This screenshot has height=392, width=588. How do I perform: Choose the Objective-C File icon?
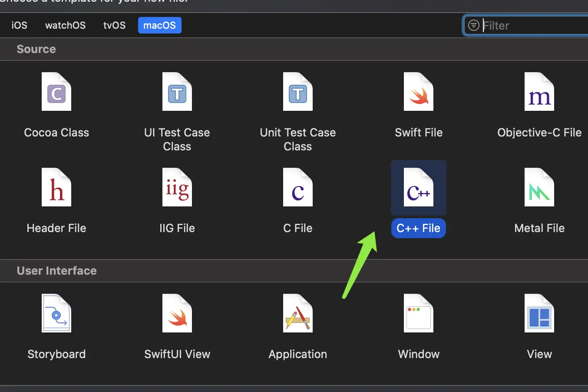coord(539,92)
